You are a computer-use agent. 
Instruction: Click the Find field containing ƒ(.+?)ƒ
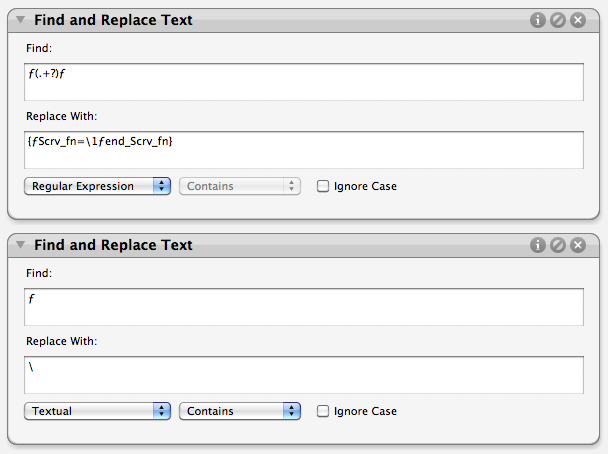tap(304, 82)
